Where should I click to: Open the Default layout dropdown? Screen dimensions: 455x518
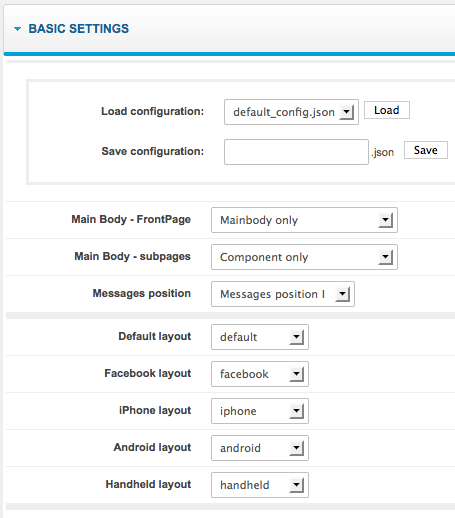tap(260, 337)
